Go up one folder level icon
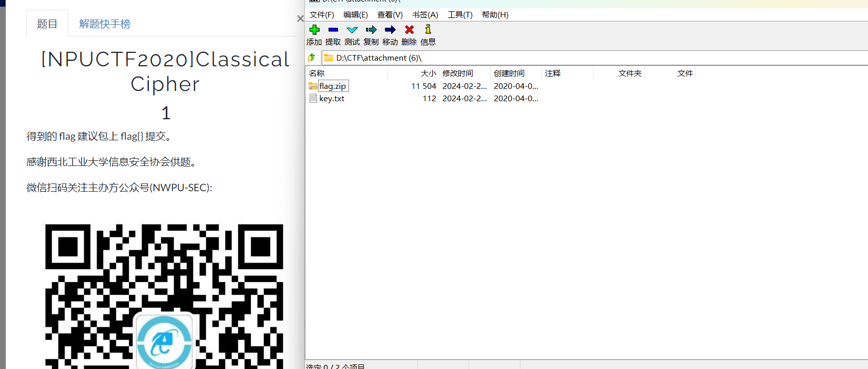Viewport: 868px width, 369px height. coord(312,58)
